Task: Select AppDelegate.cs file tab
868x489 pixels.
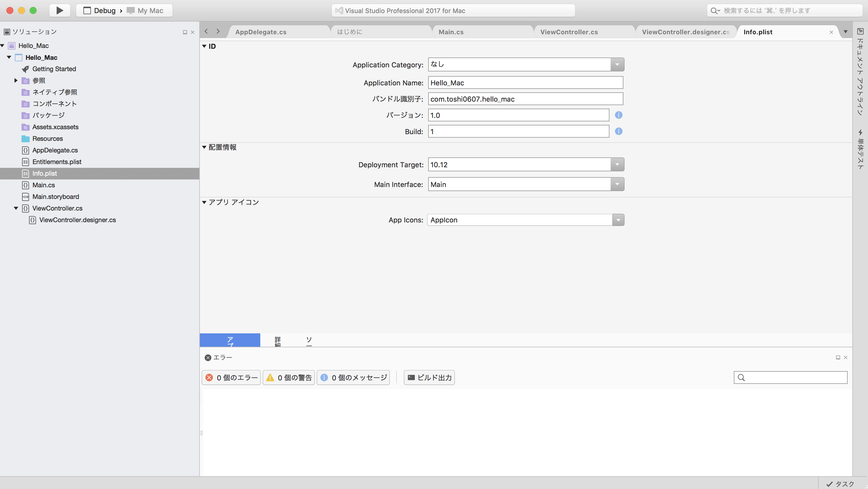Action: click(261, 32)
